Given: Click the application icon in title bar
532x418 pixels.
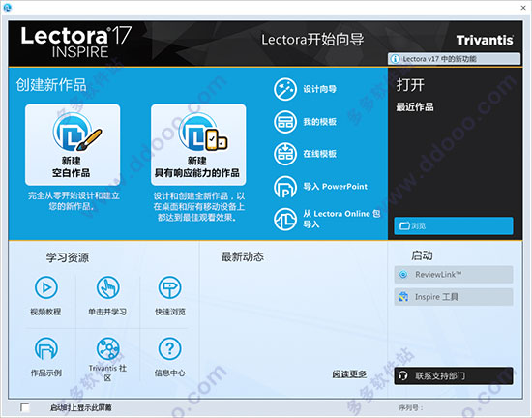Looking at the screenshot, I should tap(7, 7).
